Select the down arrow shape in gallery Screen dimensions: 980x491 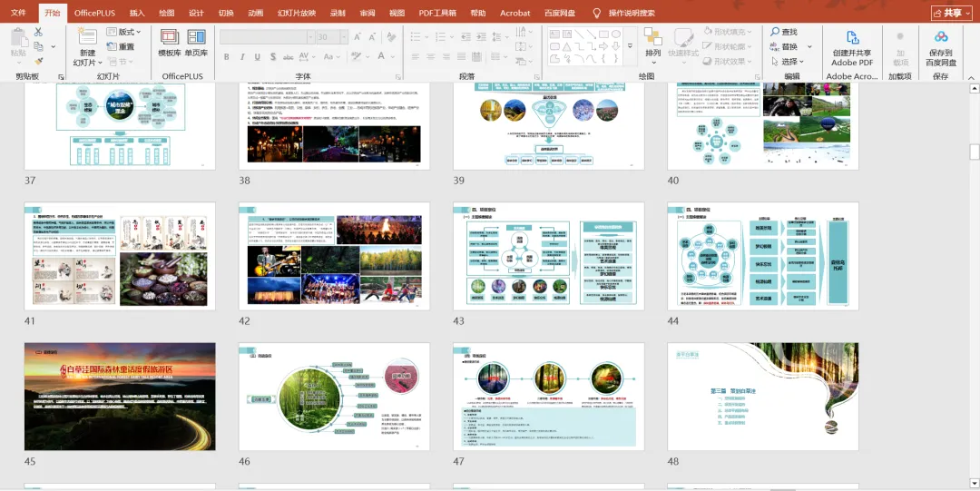tap(616, 46)
